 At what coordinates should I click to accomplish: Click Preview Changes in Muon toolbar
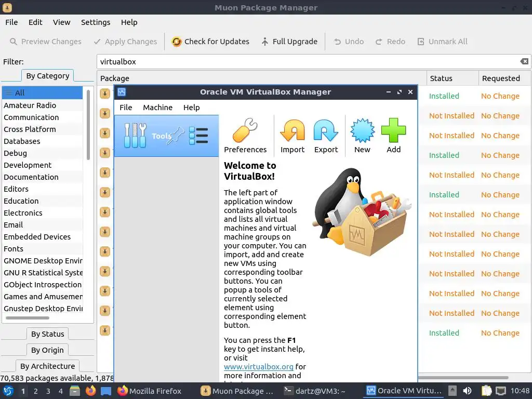(46, 42)
